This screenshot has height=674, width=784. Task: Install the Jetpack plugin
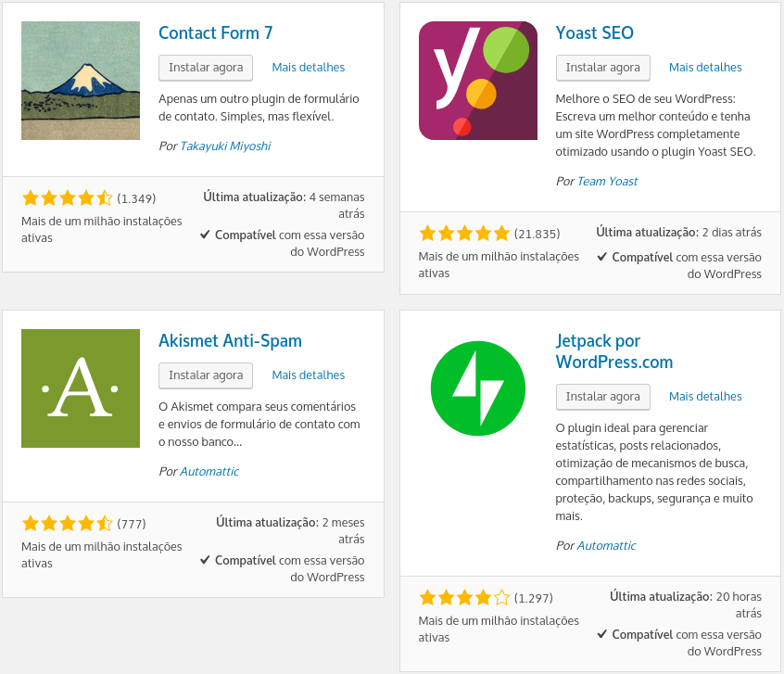pyautogui.click(x=602, y=397)
